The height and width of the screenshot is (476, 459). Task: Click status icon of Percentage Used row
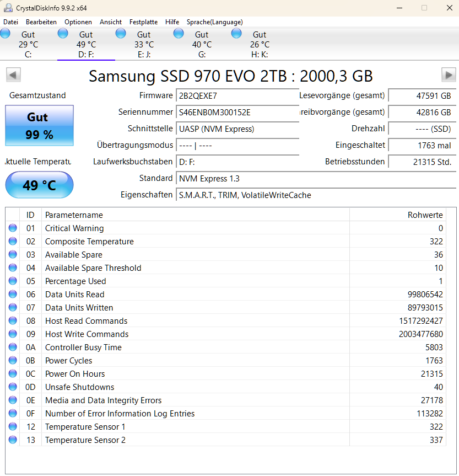[13, 281]
